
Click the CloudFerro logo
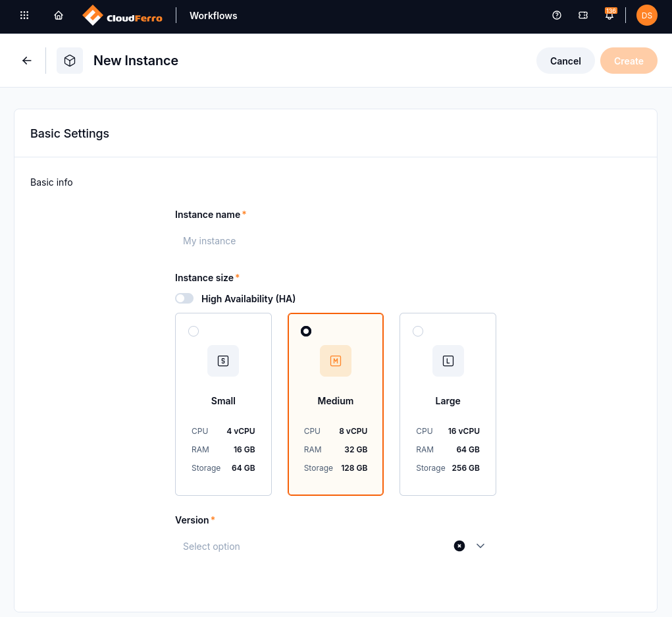(122, 16)
